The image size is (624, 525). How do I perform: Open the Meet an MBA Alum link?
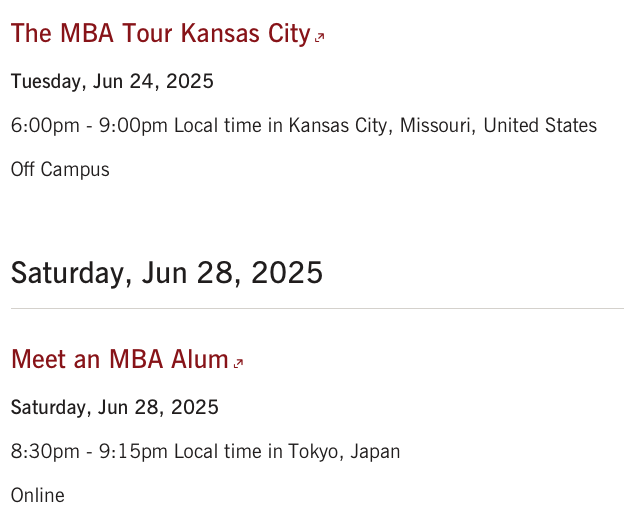(x=119, y=359)
